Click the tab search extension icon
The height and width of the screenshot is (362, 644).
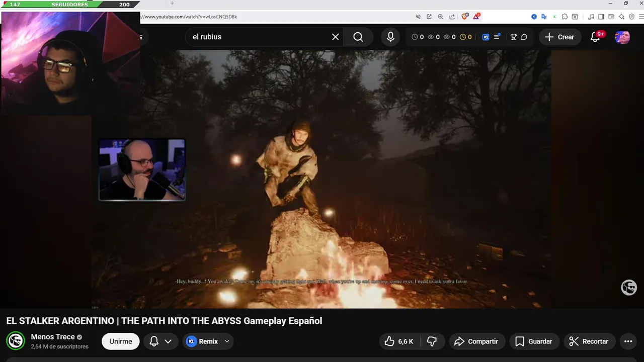575,17
